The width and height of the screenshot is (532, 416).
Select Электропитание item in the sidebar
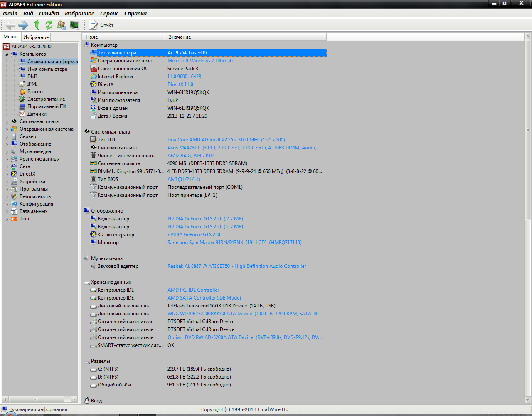[x=46, y=99]
